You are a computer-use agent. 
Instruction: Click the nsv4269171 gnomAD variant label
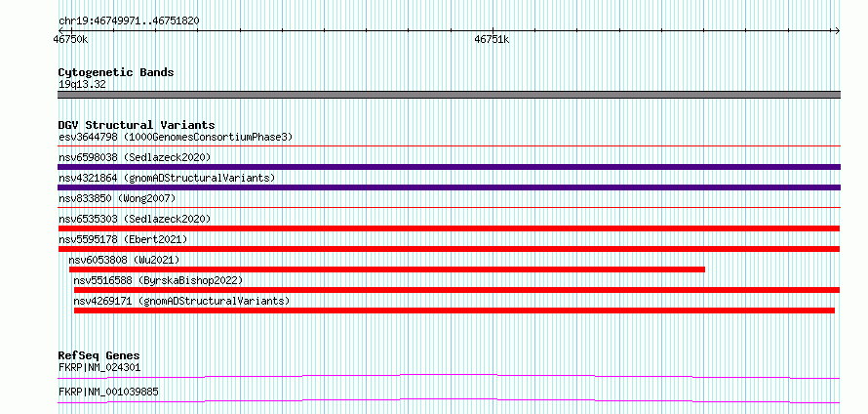[x=181, y=301]
